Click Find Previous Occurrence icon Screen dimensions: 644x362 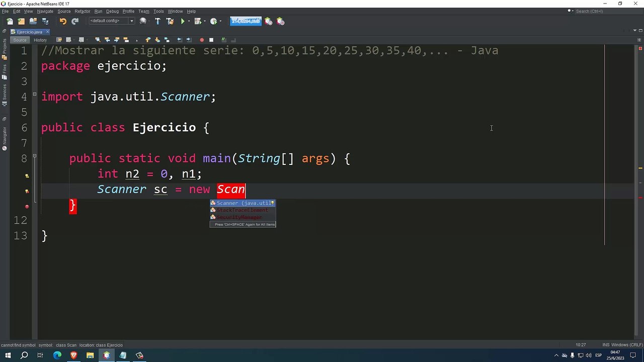click(x=107, y=40)
